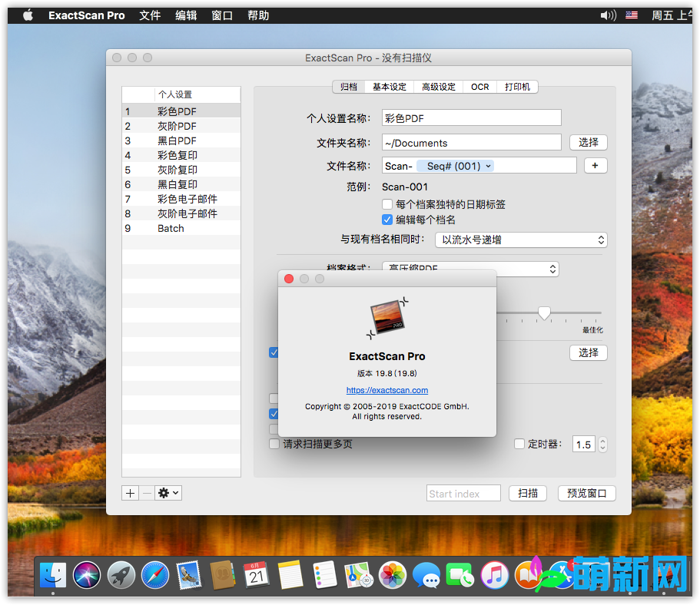Add a new profile with plus button

[x=130, y=493]
